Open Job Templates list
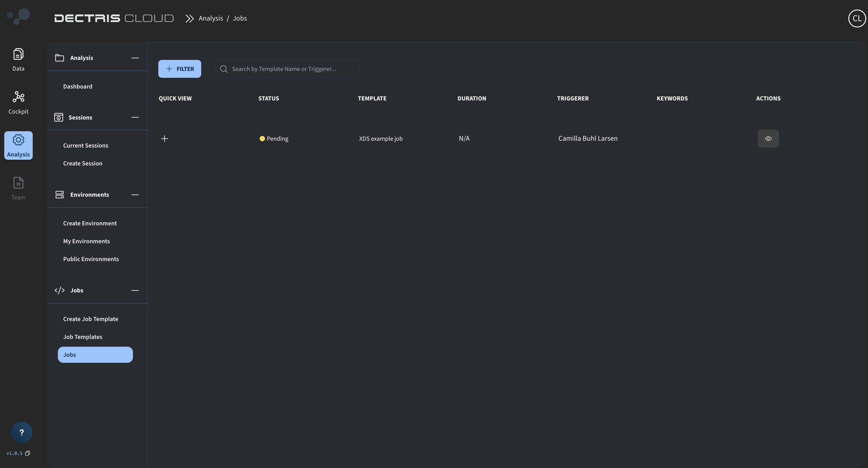 coord(83,337)
